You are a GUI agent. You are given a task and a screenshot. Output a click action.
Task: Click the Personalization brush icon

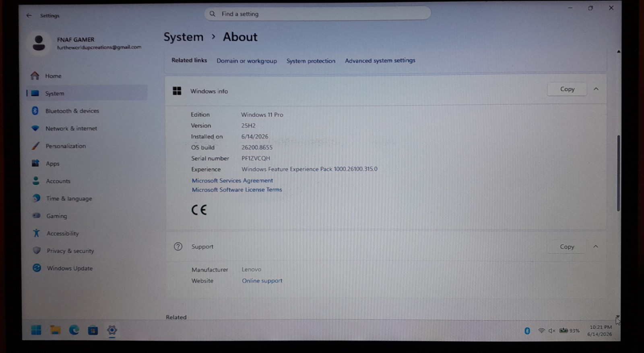point(35,145)
